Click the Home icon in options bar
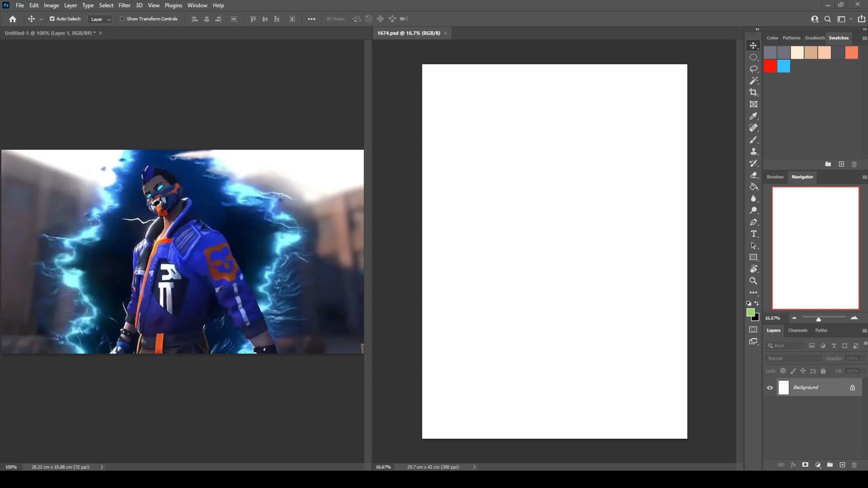The image size is (868, 488). [x=13, y=19]
